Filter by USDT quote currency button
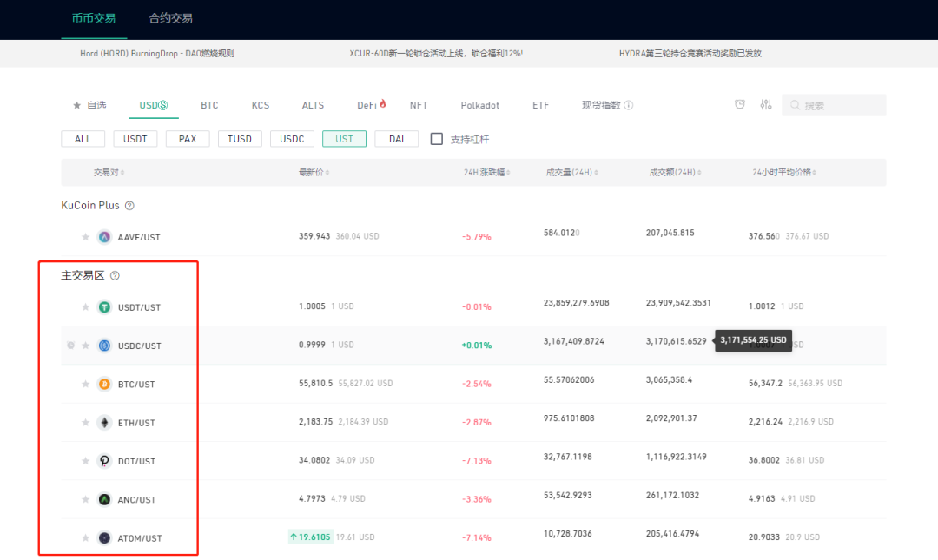This screenshot has width=938, height=560. [x=135, y=139]
